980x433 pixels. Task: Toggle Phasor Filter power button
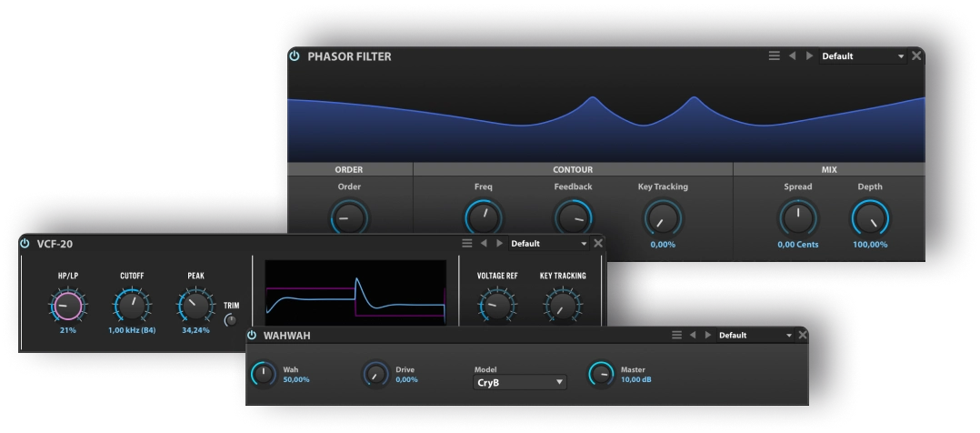(x=295, y=56)
